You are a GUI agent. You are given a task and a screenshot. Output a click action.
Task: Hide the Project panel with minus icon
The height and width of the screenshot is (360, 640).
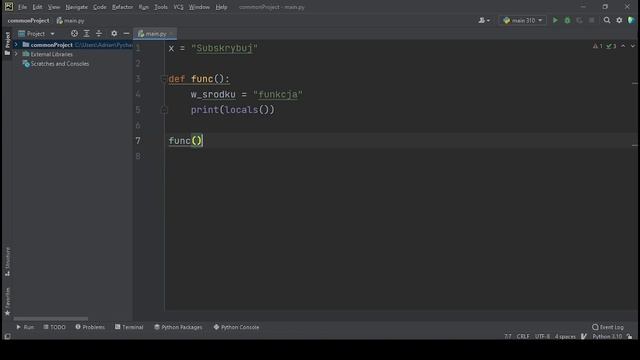click(x=127, y=33)
